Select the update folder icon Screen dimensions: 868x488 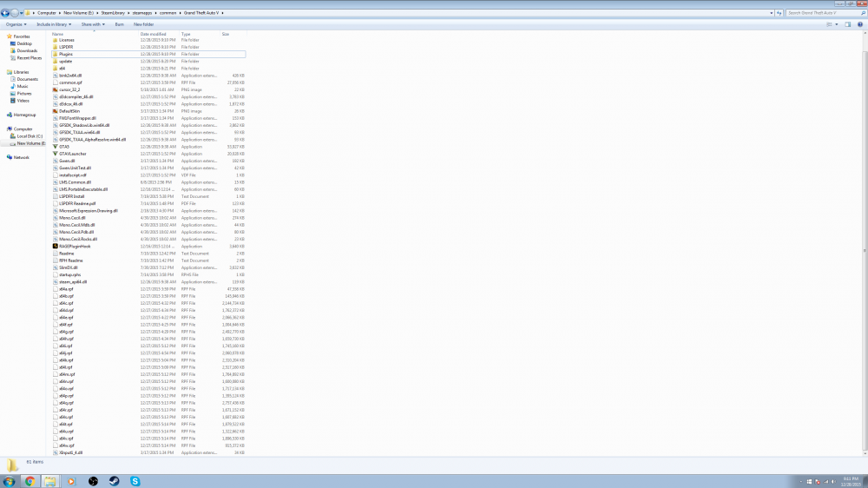click(56, 62)
